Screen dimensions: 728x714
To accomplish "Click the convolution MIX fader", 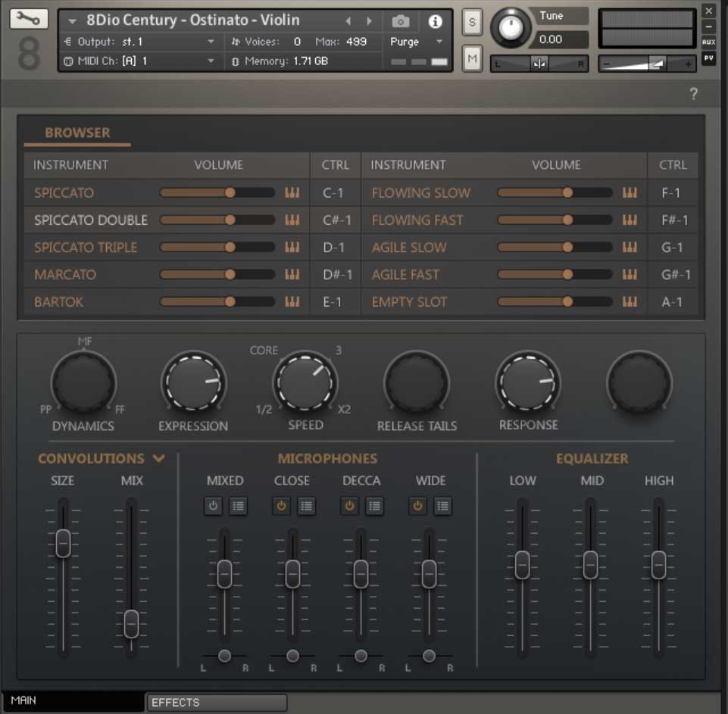I will (x=131, y=624).
